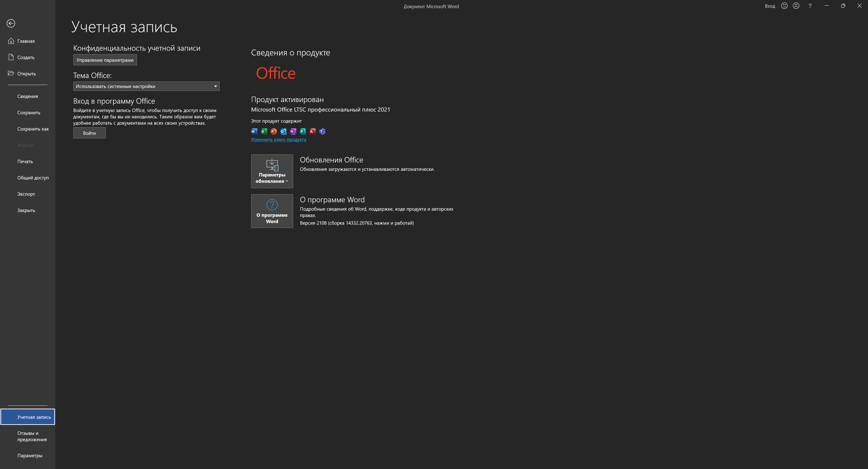Open Общий доступ in sidebar

click(28, 178)
